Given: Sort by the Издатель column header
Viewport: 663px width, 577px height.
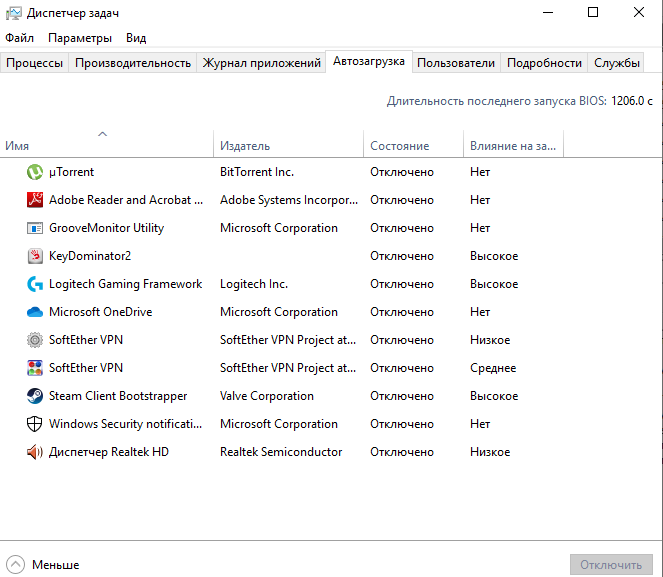Looking at the screenshot, I should coord(288,144).
